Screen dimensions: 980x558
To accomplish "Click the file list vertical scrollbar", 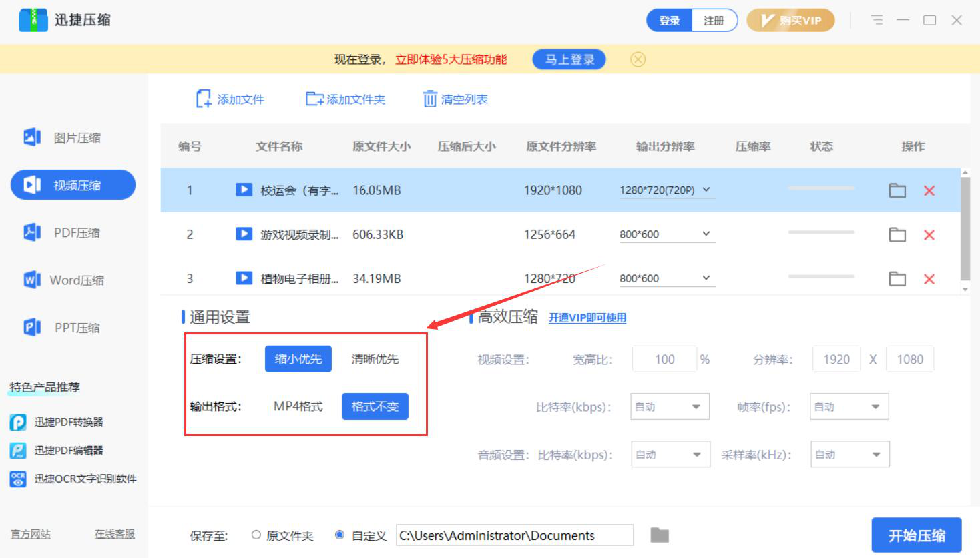I will [965, 230].
